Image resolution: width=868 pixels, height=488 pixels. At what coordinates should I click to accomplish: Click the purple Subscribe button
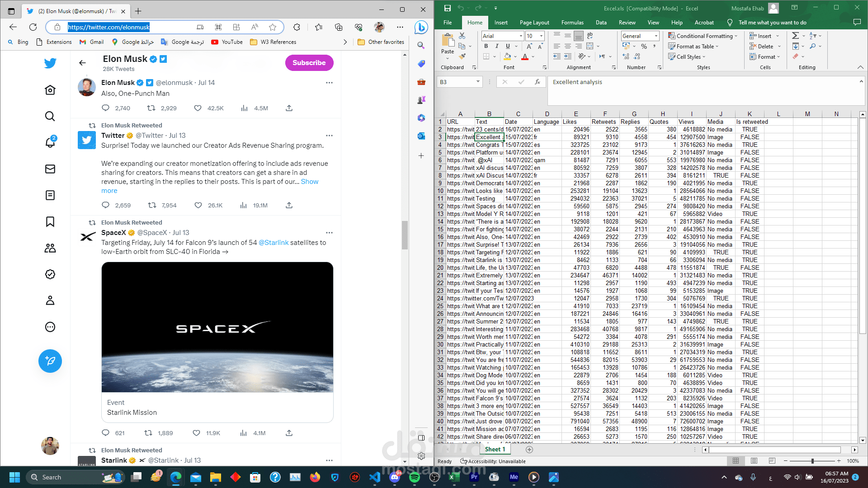click(x=309, y=63)
